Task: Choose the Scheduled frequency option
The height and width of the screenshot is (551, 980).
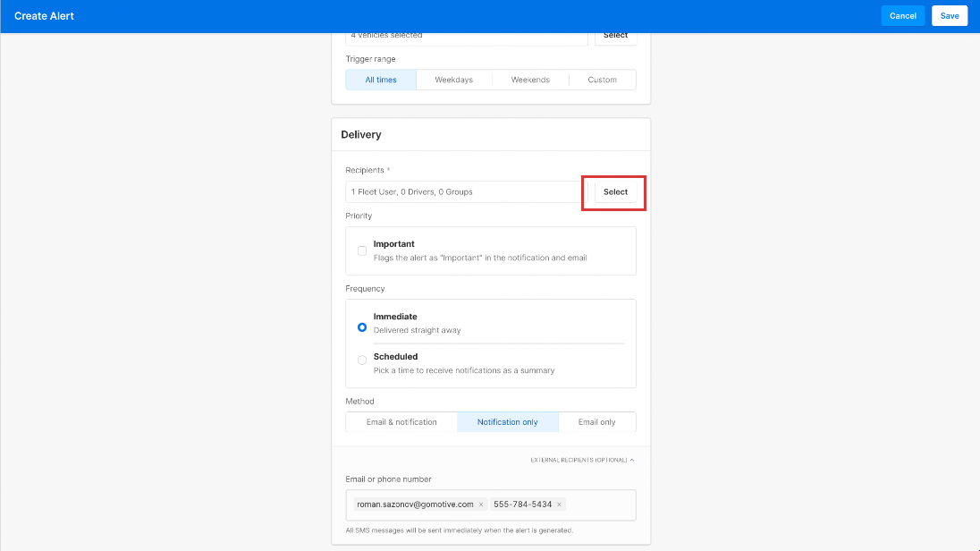Action: [362, 360]
